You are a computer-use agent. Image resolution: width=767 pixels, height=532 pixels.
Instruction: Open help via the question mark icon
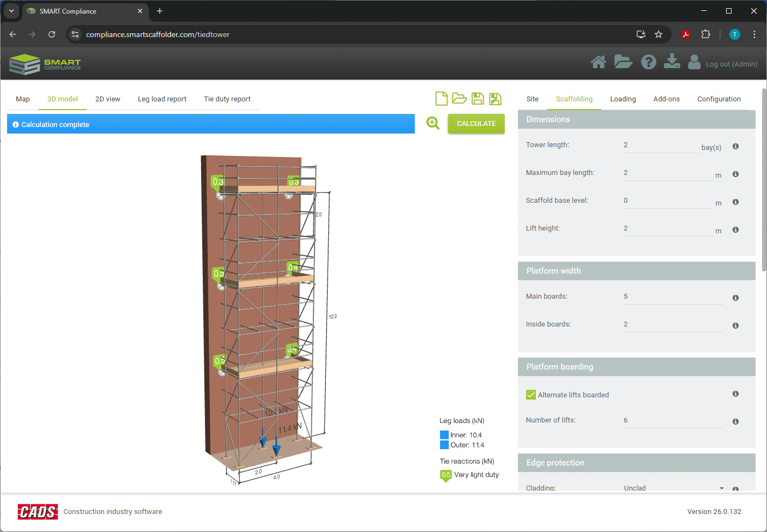pyautogui.click(x=648, y=63)
